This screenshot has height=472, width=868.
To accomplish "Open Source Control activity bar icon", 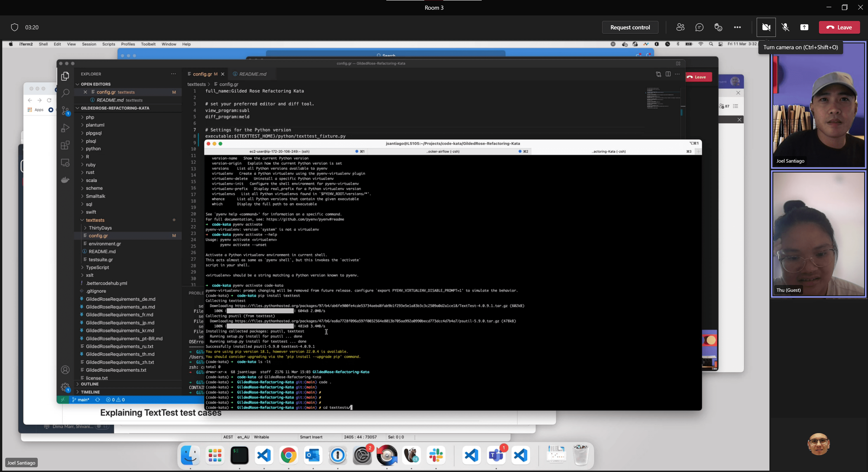I will pyautogui.click(x=65, y=110).
